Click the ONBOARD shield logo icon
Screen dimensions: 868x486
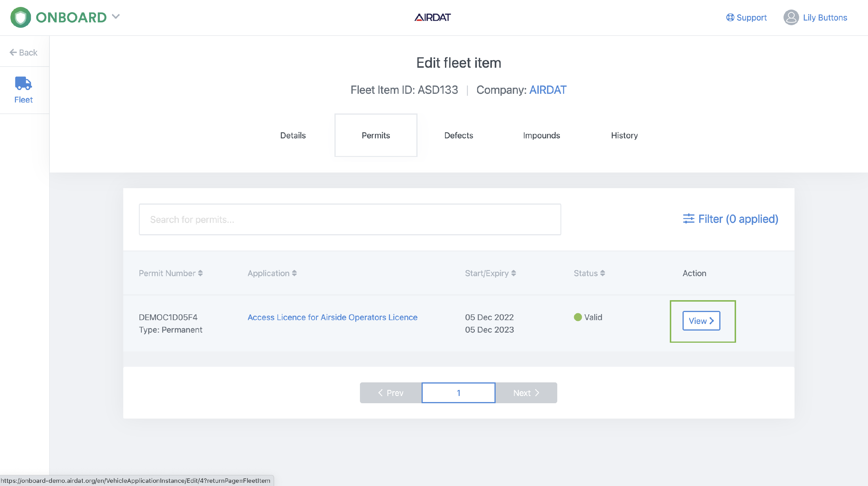[x=21, y=17]
